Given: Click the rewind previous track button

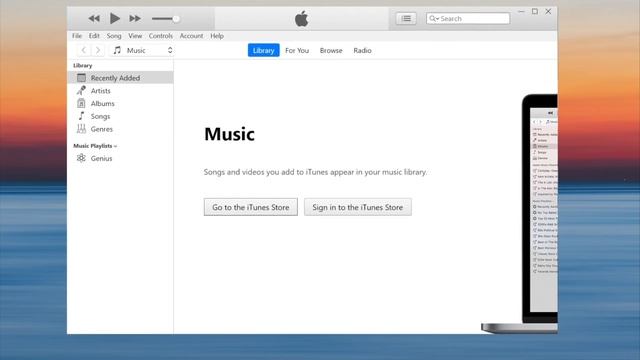Looking at the screenshot, I should pos(94,18).
